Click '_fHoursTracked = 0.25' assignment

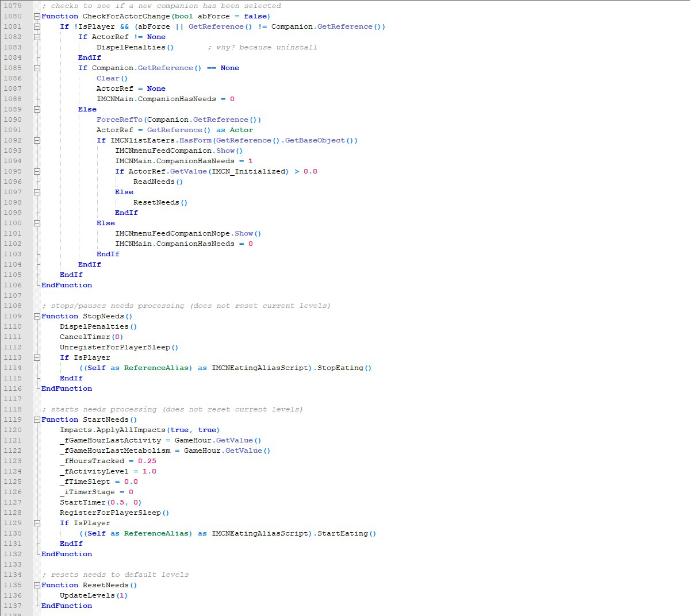tap(108, 461)
